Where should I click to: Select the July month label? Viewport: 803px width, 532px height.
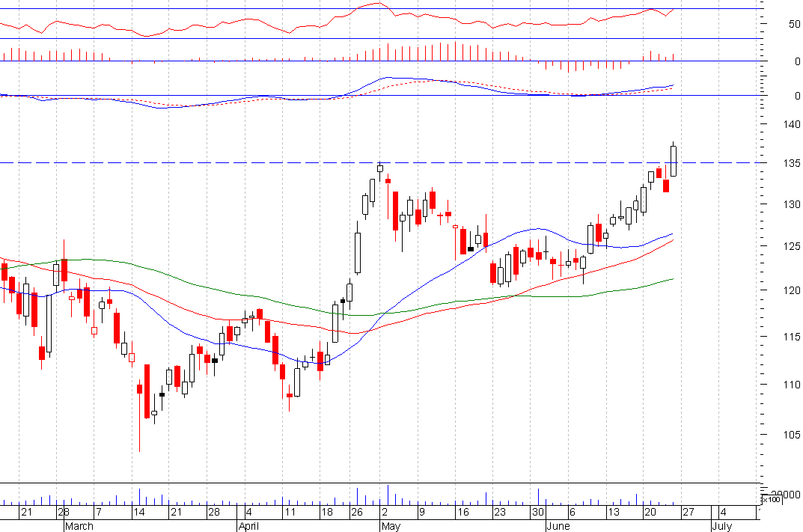[x=721, y=526]
